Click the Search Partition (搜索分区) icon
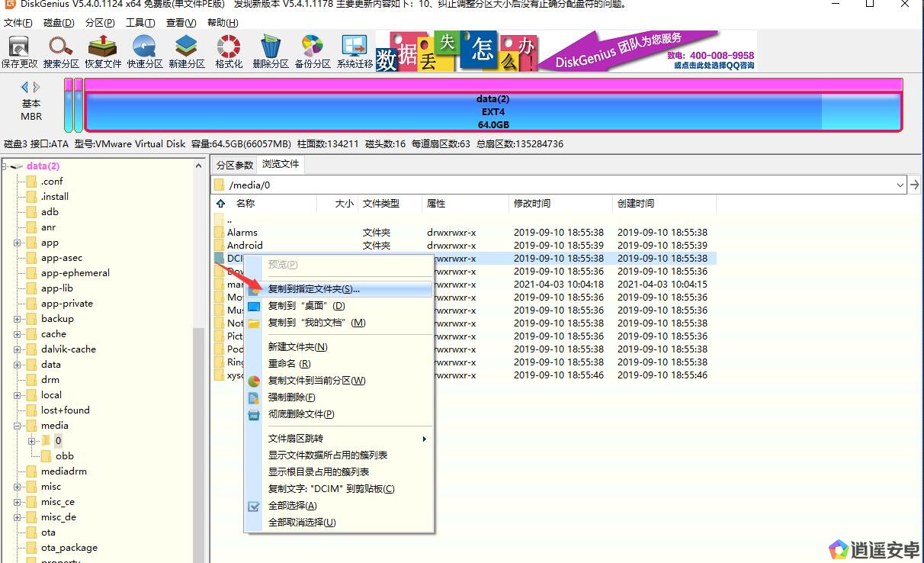This screenshot has height=563, width=924. point(61,51)
